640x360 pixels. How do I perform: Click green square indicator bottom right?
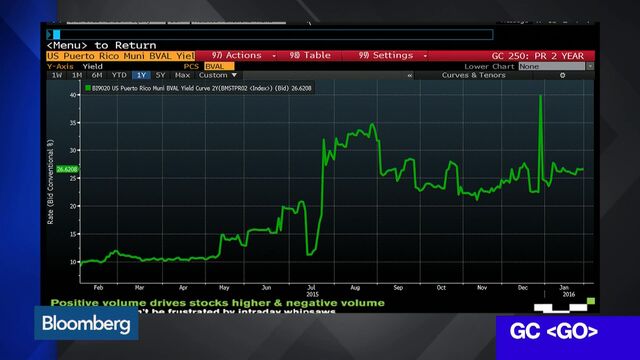point(591,301)
